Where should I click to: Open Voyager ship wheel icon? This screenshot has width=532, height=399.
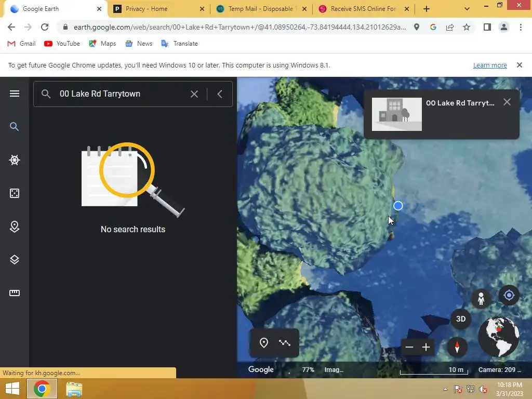[x=14, y=160]
